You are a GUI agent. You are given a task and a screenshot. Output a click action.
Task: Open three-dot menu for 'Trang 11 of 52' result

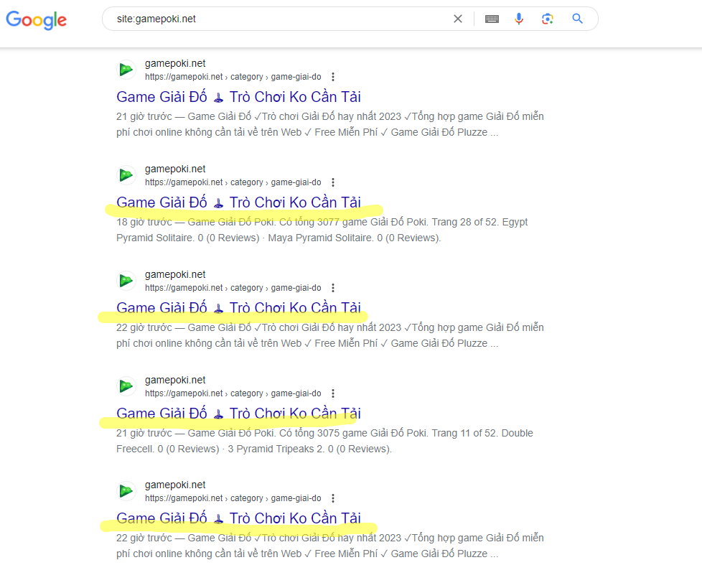point(332,393)
